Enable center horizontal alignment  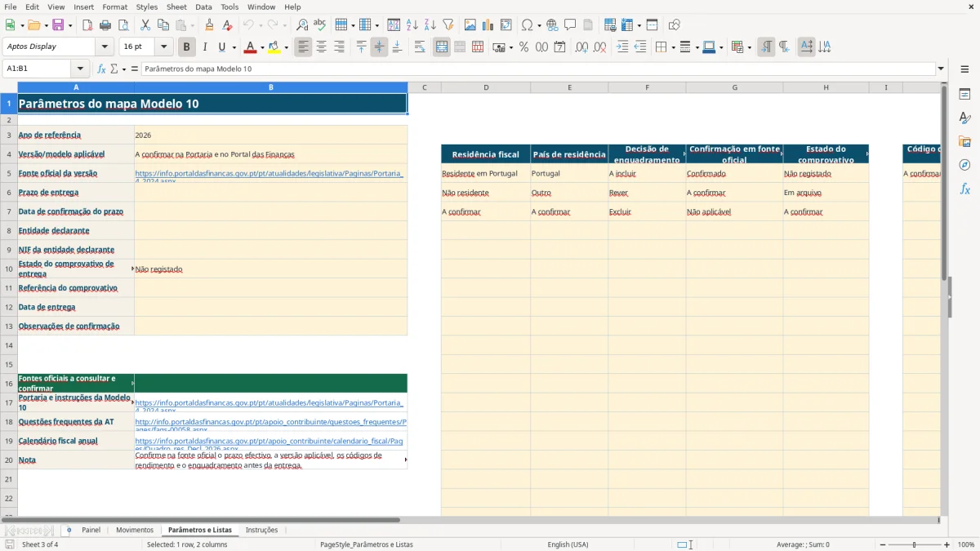(321, 47)
